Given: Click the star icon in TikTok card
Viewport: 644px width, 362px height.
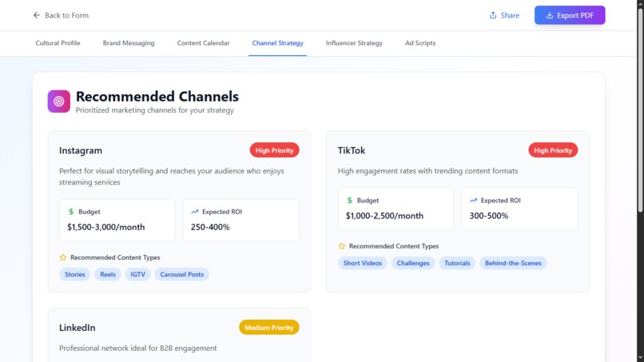Looking at the screenshot, I should pos(341,245).
